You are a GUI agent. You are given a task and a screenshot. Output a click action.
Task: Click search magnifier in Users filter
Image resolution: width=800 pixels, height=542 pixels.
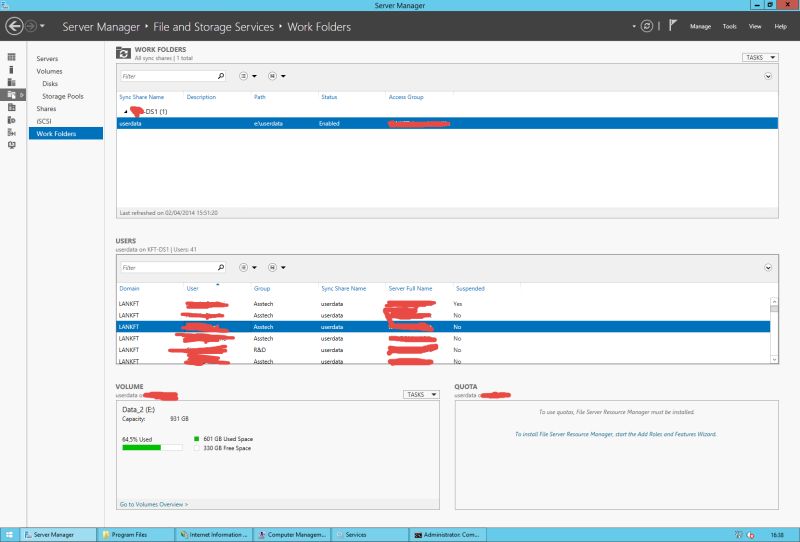(x=221, y=267)
